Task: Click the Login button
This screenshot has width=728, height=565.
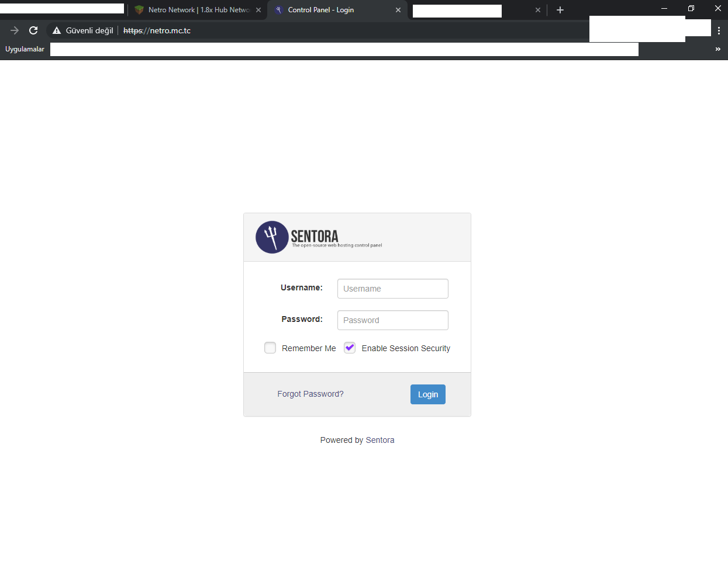Action: (x=428, y=394)
